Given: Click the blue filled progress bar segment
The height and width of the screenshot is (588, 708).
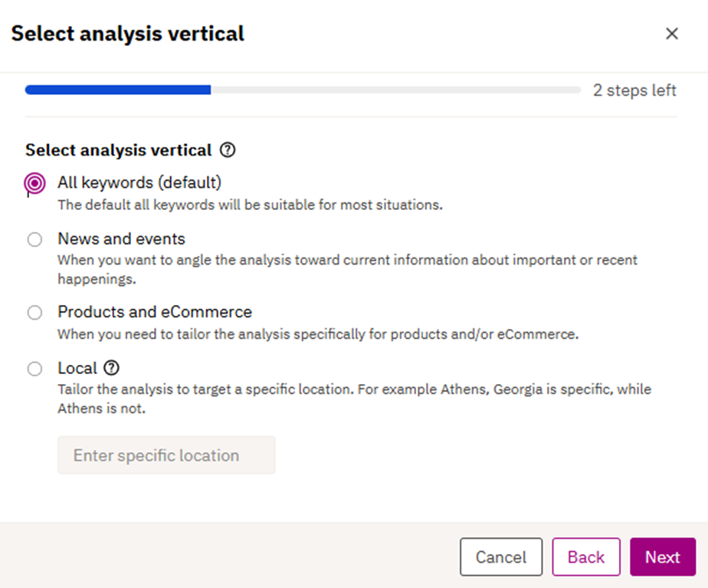Looking at the screenshot, I should click(x=118, y=90).
